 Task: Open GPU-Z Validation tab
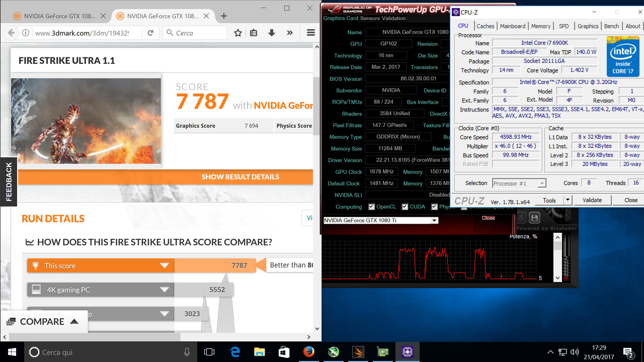point(394,18)
